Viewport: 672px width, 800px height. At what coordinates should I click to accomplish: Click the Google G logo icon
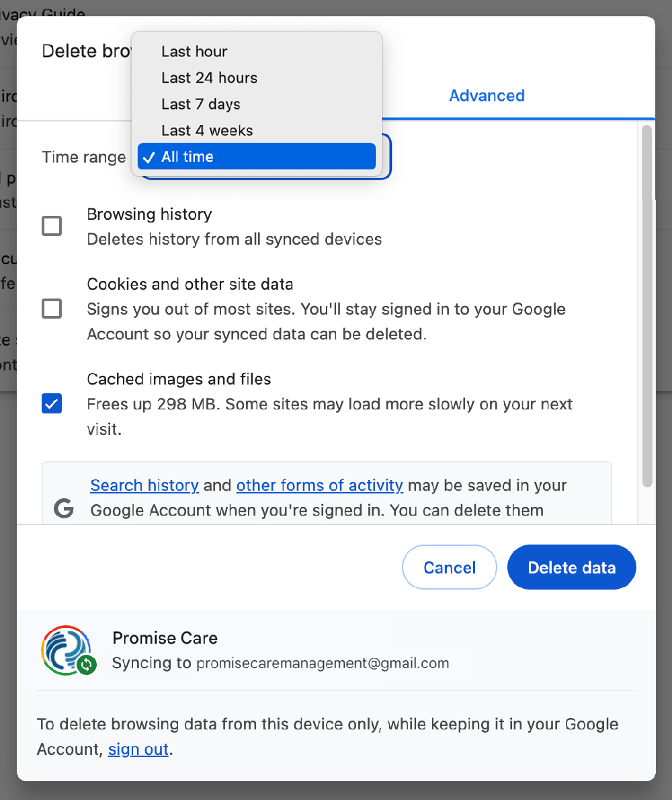(x=64, y=509)
